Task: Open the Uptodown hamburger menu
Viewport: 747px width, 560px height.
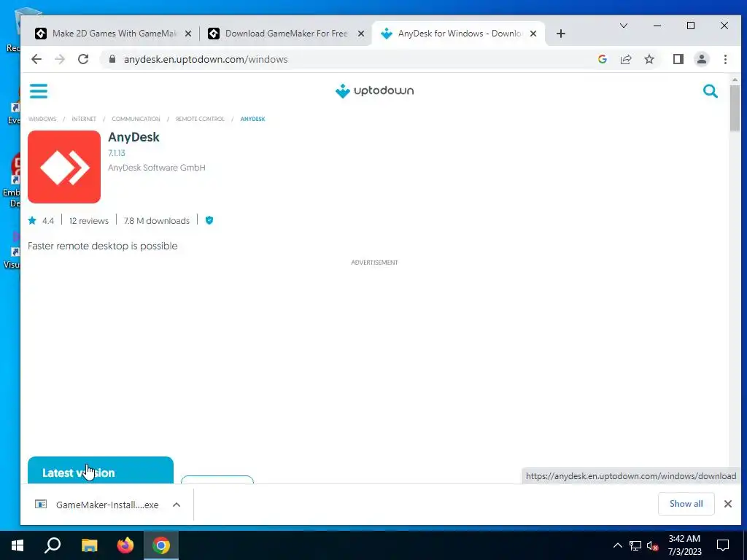Action: click(x=39, y=91)
